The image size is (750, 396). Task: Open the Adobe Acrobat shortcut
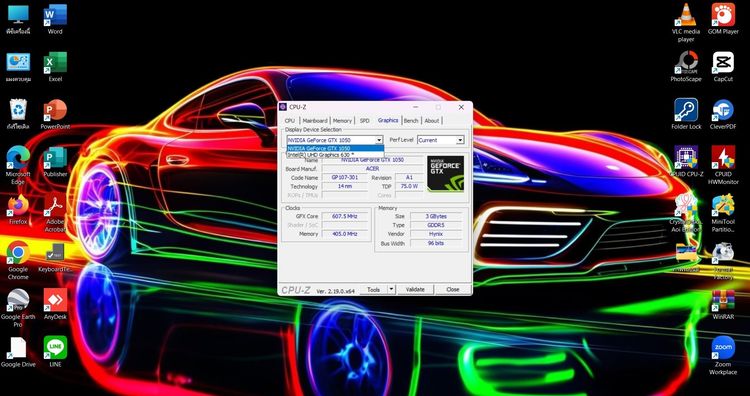click(55, 213)
